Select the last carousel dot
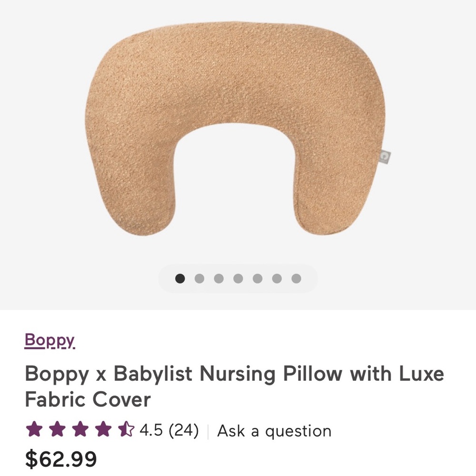This screenshot has width=476, height=476. click(296, 278)
